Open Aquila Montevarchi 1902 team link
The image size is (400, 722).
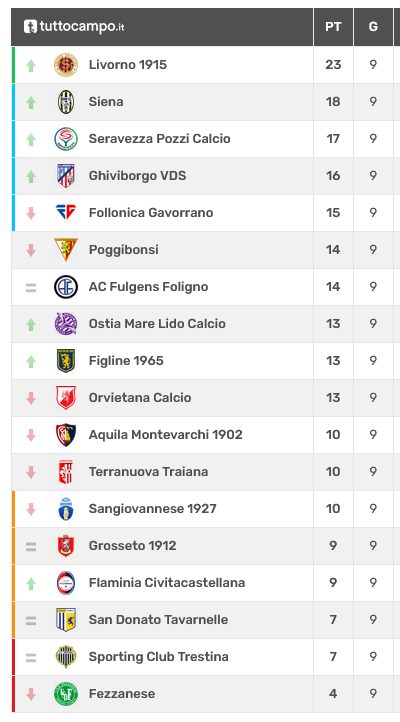click(166, 435)
